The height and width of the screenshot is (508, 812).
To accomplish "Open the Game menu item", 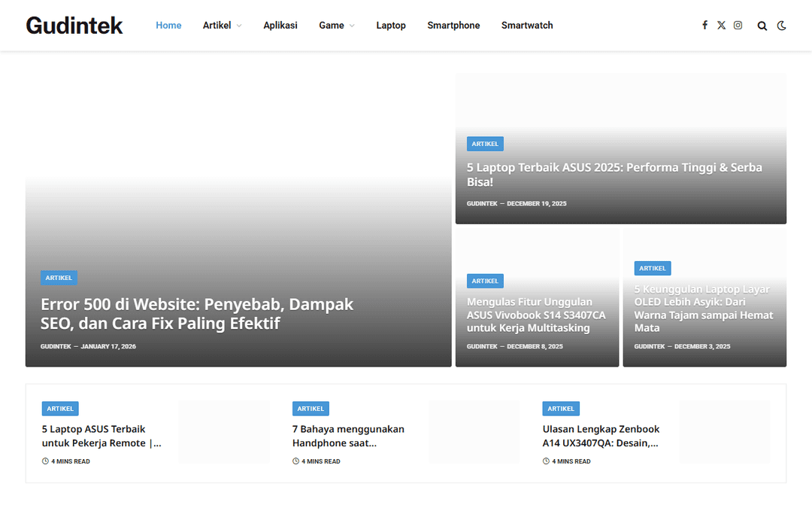I will point(332,26).
